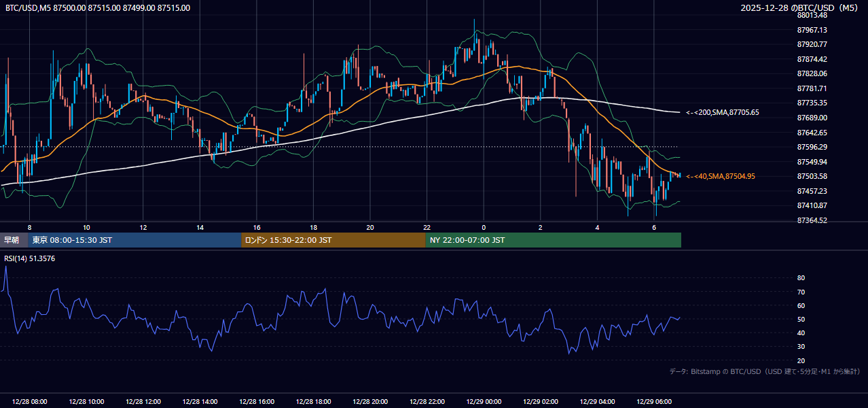
Task: Click the RSI axis level 30
Action: (x=801, y=347)
